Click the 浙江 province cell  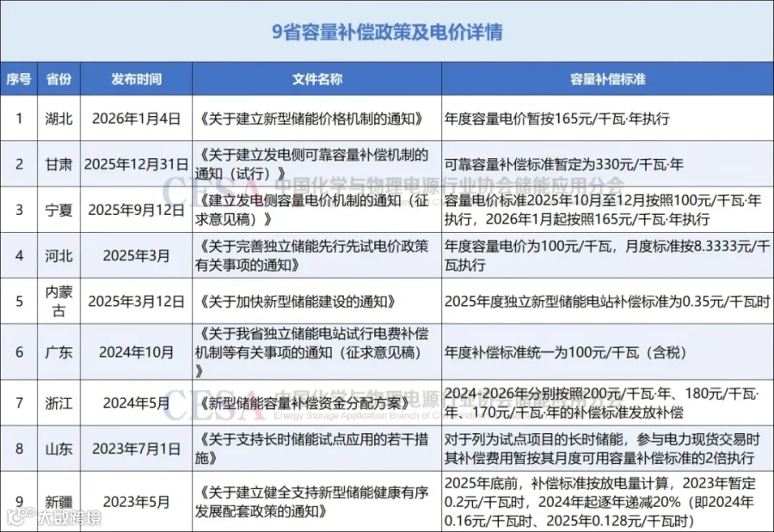tap(58, 403)
